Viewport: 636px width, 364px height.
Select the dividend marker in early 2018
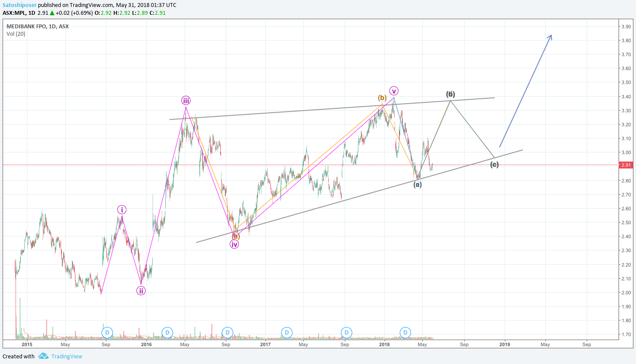tap(405, 333)
